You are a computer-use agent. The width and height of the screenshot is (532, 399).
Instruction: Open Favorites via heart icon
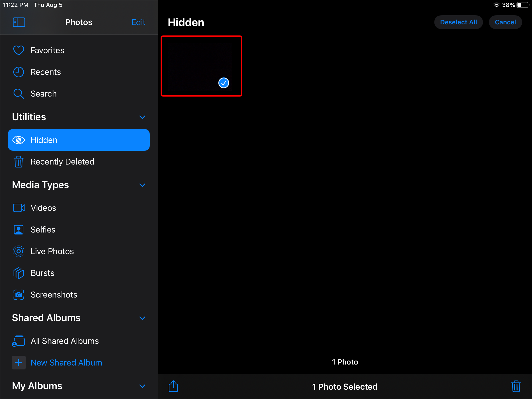tap(18, 50)
